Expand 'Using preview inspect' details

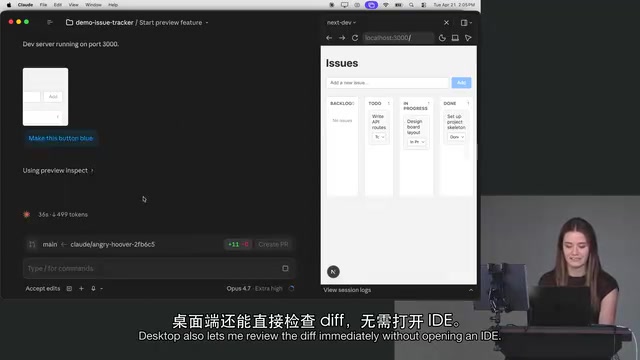pos(58,171)
